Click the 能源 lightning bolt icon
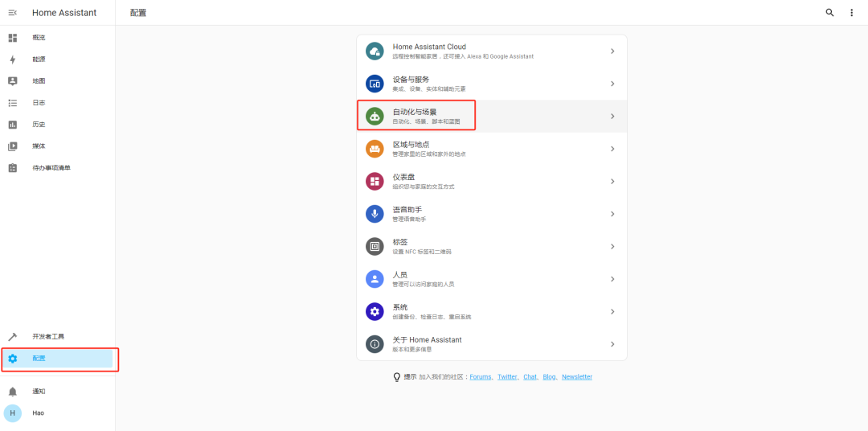Viewport: 868px width, 431px height. pyautogui.click(x=13, y=60)
